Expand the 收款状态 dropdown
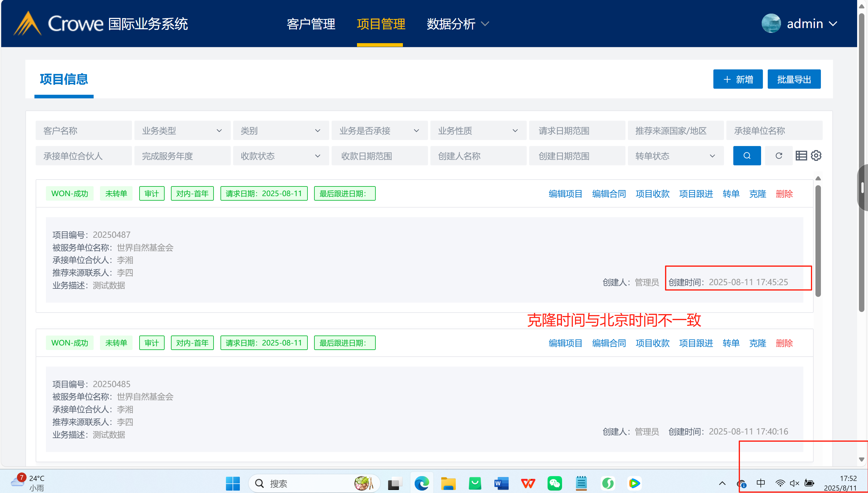 (281, 156)
